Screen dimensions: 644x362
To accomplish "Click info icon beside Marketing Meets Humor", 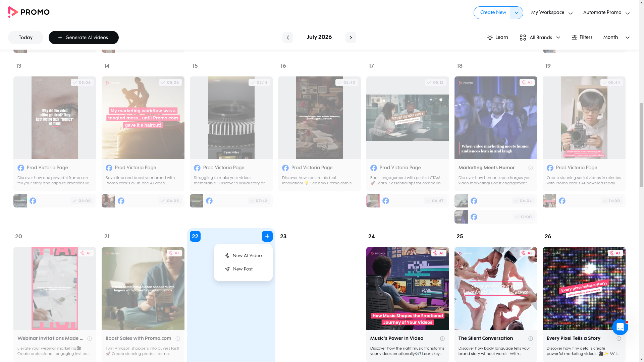I will pyautogui.click(x=530, y=168).
